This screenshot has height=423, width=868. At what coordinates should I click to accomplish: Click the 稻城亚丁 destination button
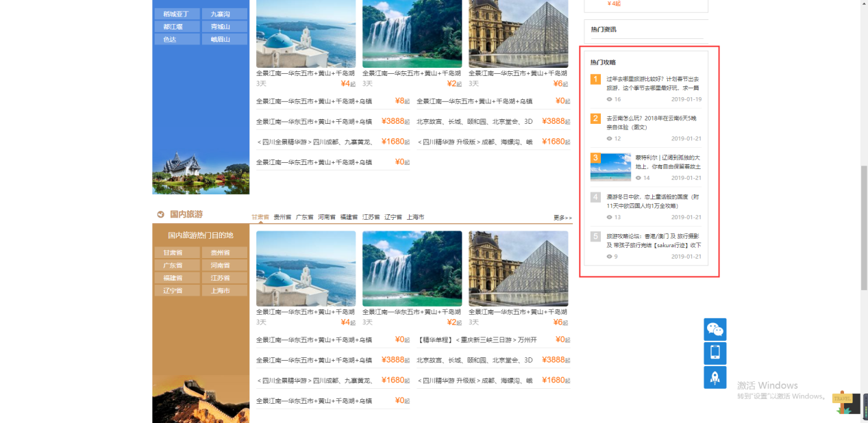pos(177,14)
